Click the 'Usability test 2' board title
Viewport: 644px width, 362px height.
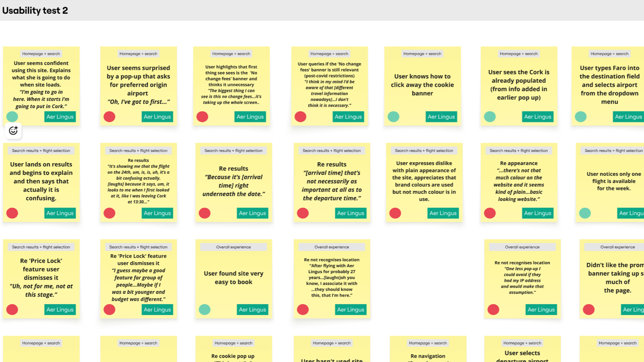point(35,10)
